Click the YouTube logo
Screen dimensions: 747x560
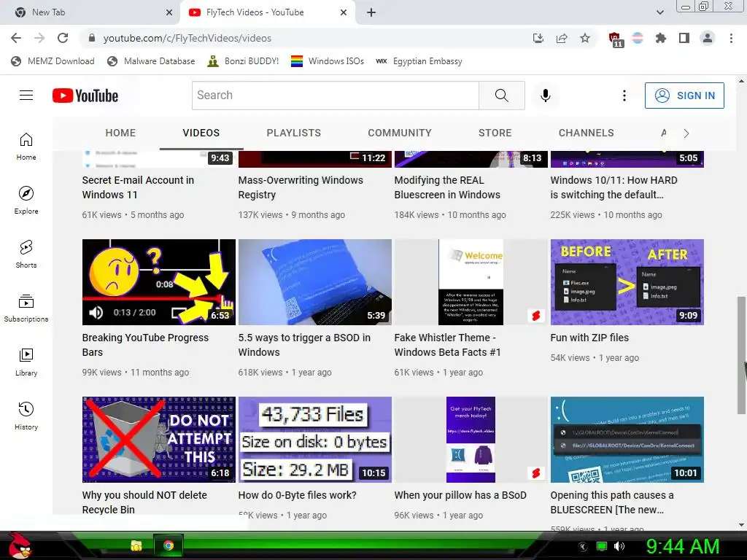point(85,96)
